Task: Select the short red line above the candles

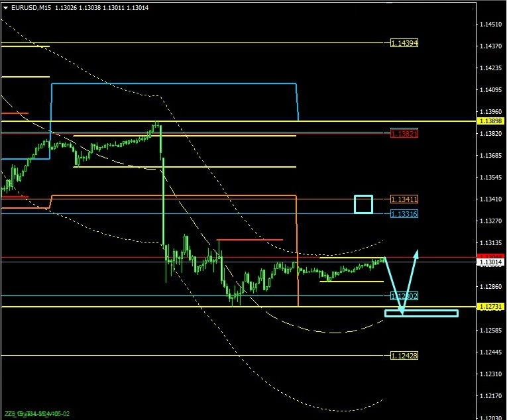Action: [250, 240]
